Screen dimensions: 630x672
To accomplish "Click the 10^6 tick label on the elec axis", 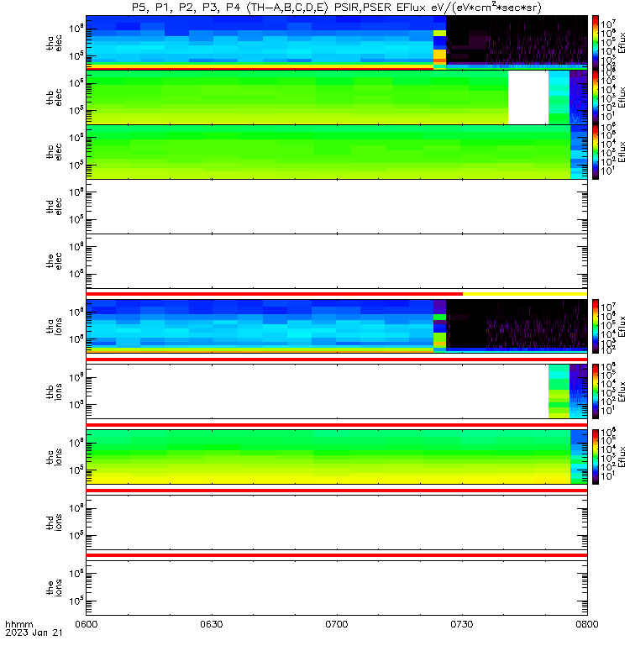I will pyautogui.click(x=76, y=246).
